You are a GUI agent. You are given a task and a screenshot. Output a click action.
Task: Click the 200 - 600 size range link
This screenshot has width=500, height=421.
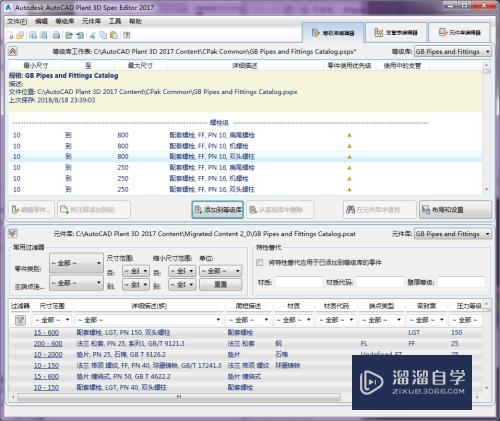(48, 343)
